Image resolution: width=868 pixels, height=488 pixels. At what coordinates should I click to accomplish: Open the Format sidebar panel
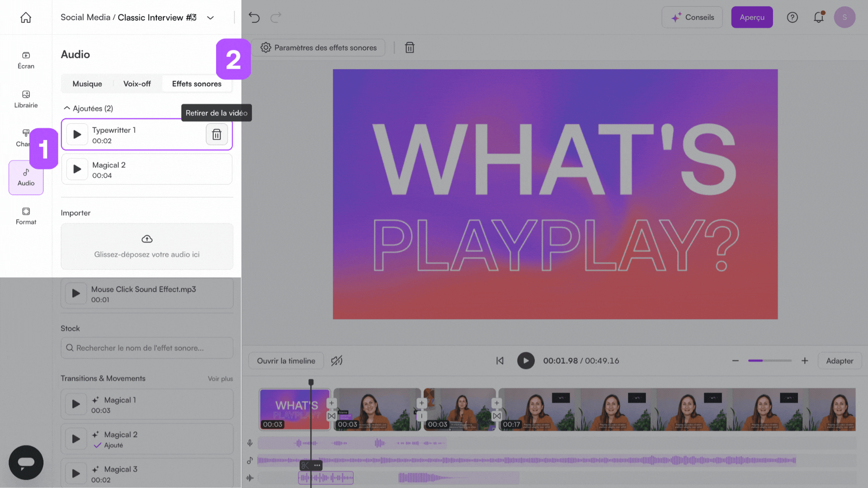coord(26,216)
